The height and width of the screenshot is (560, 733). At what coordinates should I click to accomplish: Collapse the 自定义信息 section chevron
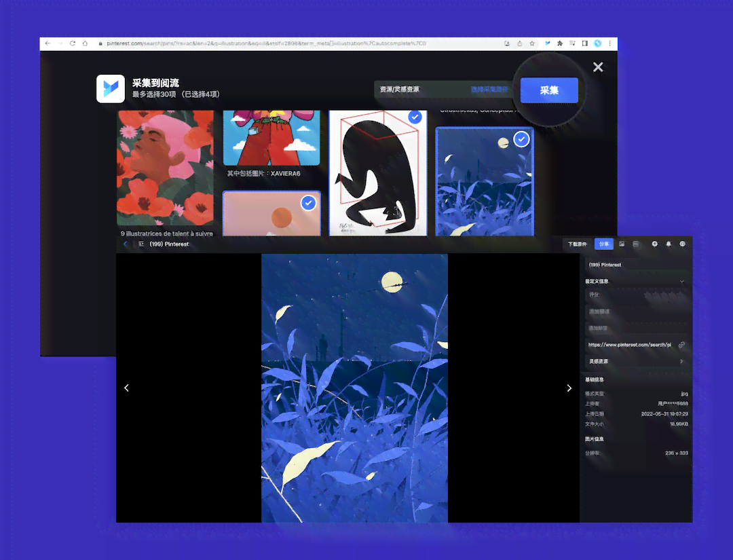tap(682, 282)
